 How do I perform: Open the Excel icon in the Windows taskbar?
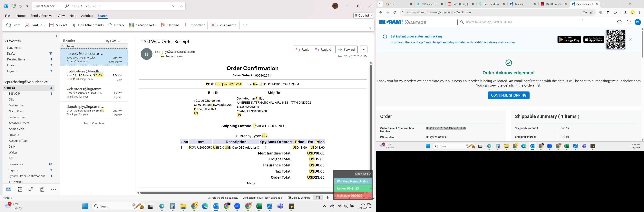[x=259, y=206]
